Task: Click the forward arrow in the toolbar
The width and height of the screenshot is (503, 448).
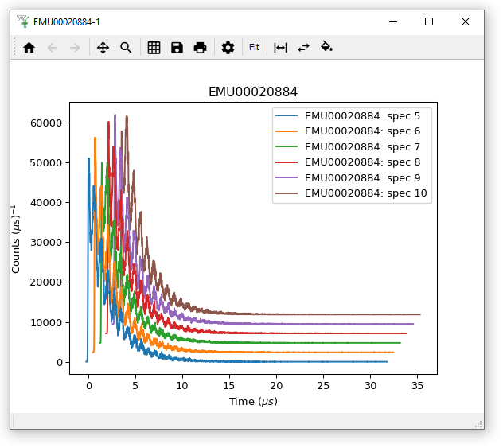Action: [x=76, y=48]
